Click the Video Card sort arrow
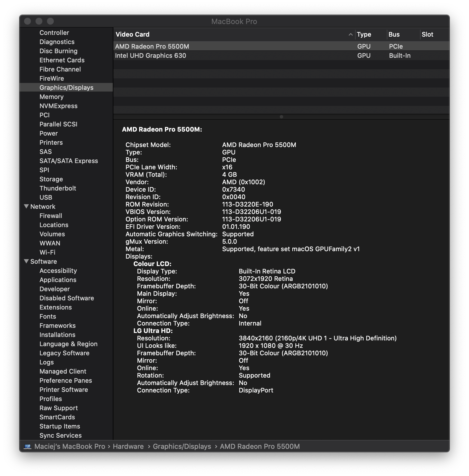The image size is (469, 476). [350, 34]
